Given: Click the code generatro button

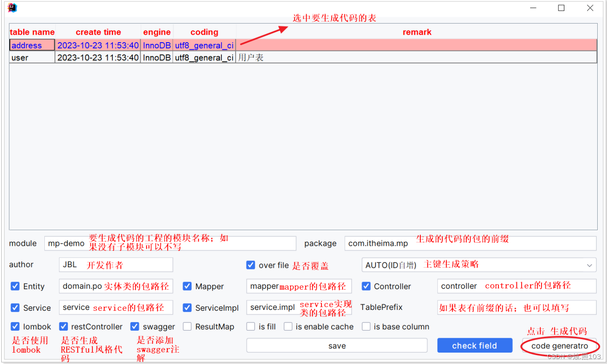Looking at the screenshot, I should click(x=559, y=346).
